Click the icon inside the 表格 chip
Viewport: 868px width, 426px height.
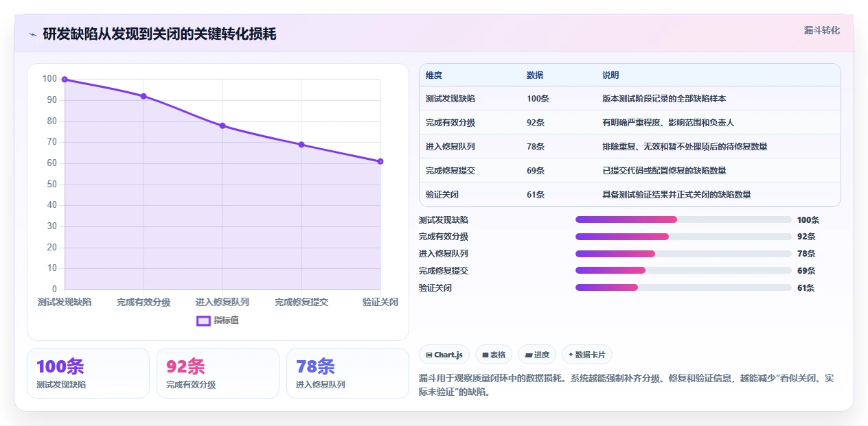pos(485,355)
